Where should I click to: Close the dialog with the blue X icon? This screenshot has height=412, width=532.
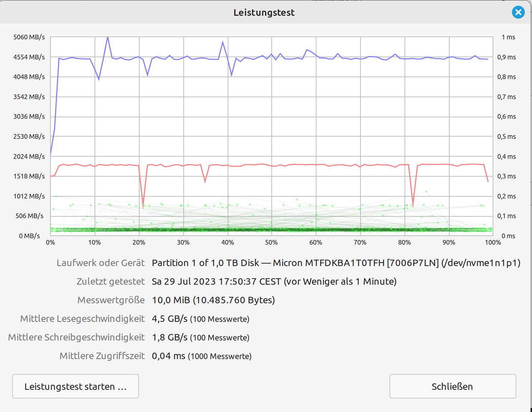[x=518, y=13]
